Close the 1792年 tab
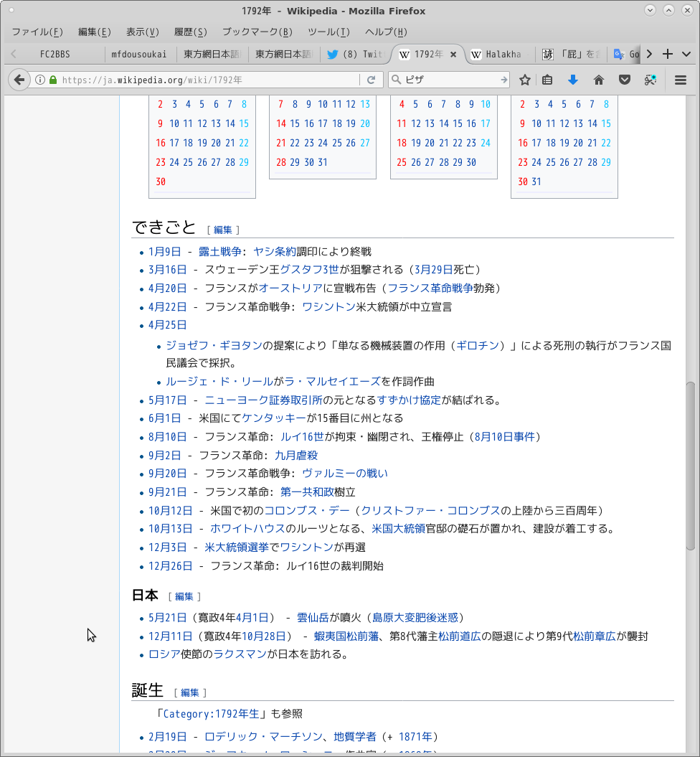700x757 pixels. 453,55
